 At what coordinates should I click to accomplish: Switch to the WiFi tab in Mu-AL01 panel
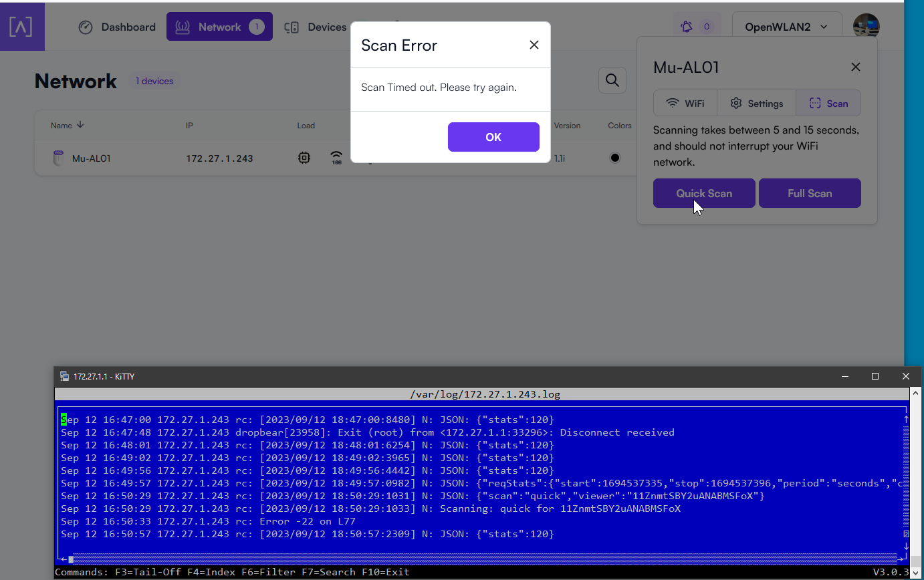[x=685, y=104]
